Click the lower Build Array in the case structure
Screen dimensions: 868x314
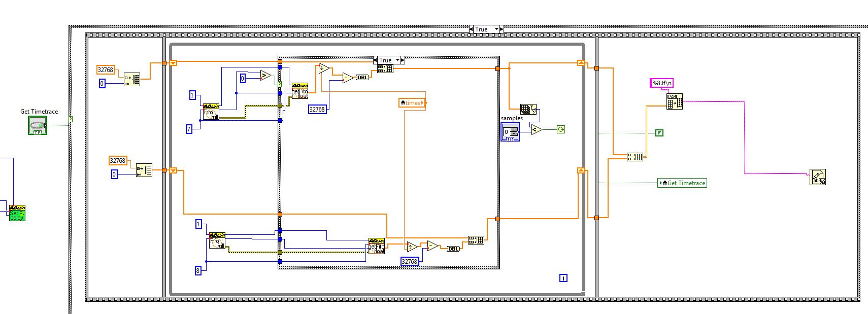click(x=476, y=240)
